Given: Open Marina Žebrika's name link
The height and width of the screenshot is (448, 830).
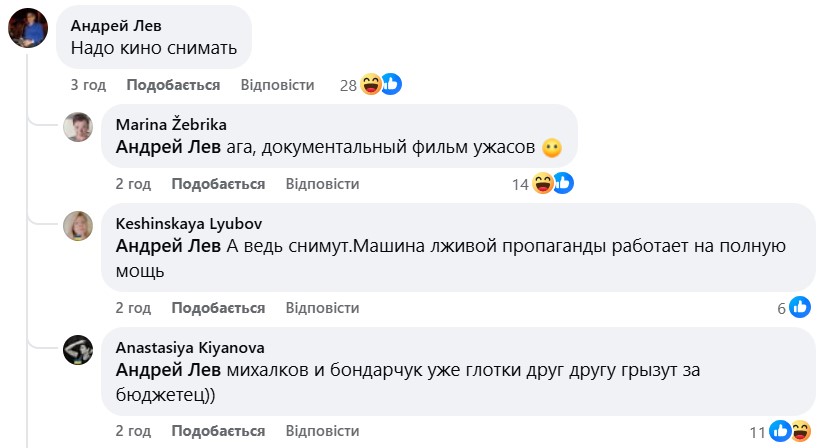Looking at the screenshot, I should tap(170, 125).
